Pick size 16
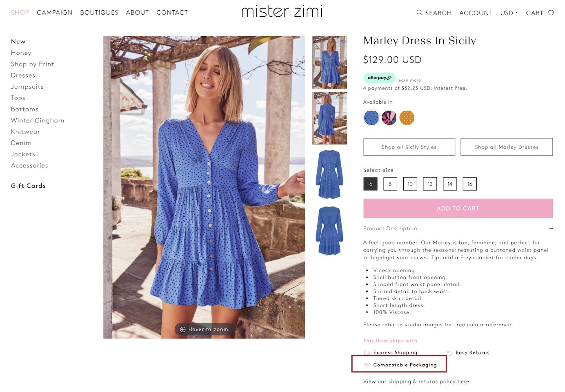Viewport: 565px width, 392px height. (470, 184)
